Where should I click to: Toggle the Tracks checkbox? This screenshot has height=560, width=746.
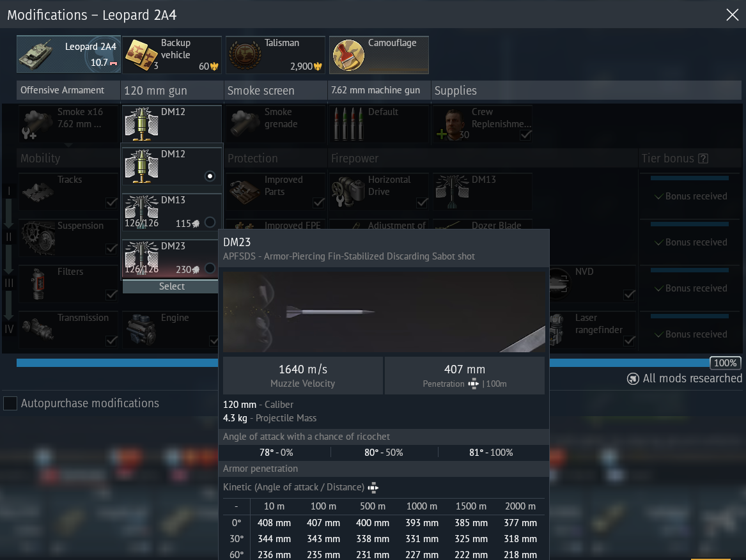point(111,203)
